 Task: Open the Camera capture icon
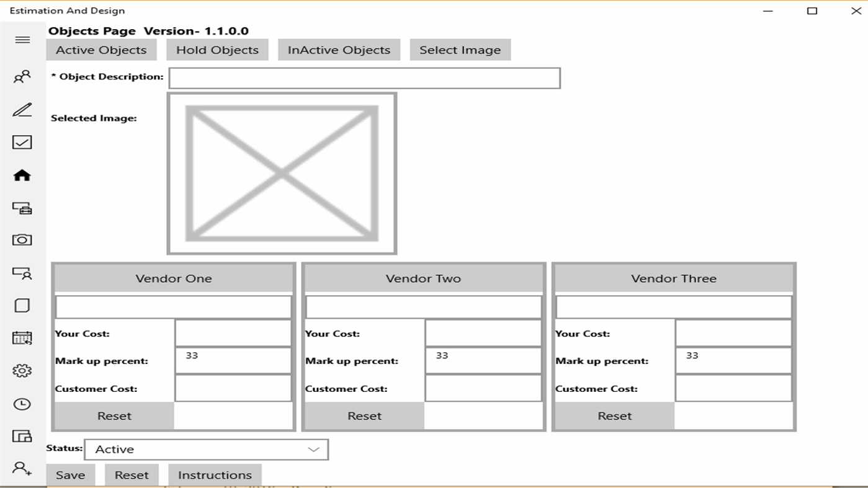22,240
